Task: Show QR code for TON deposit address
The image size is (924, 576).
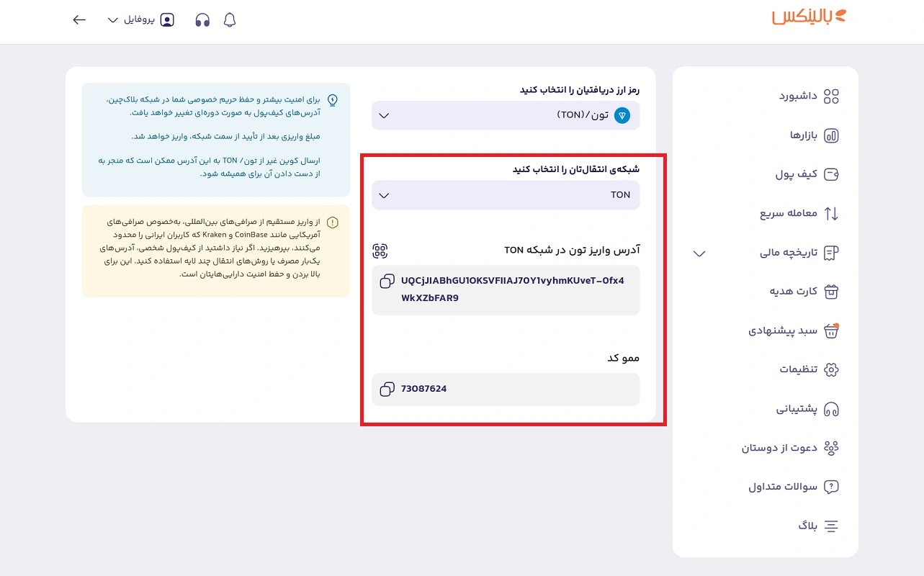Action: [380, 251]
